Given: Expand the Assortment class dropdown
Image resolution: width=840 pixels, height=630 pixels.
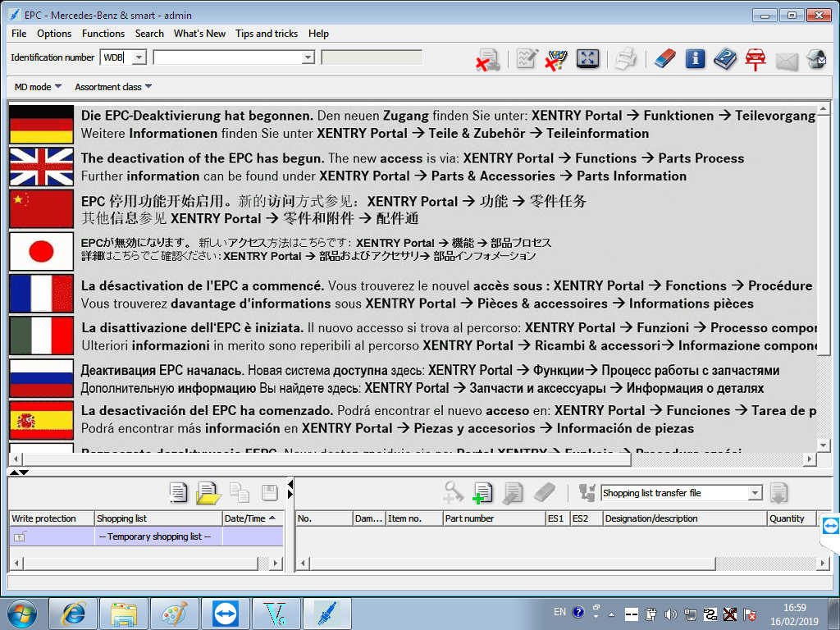Looking at the screenshot, I should pyautogui.click(x=113, y=87).
